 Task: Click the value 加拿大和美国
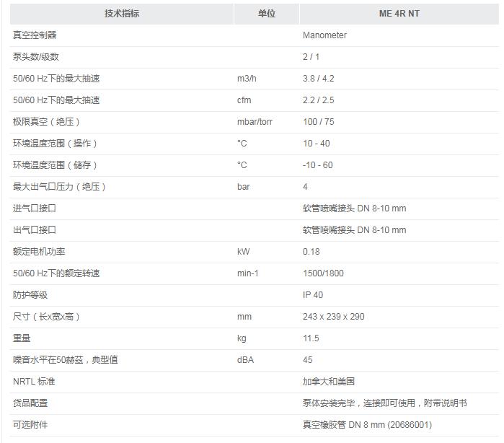329,381
